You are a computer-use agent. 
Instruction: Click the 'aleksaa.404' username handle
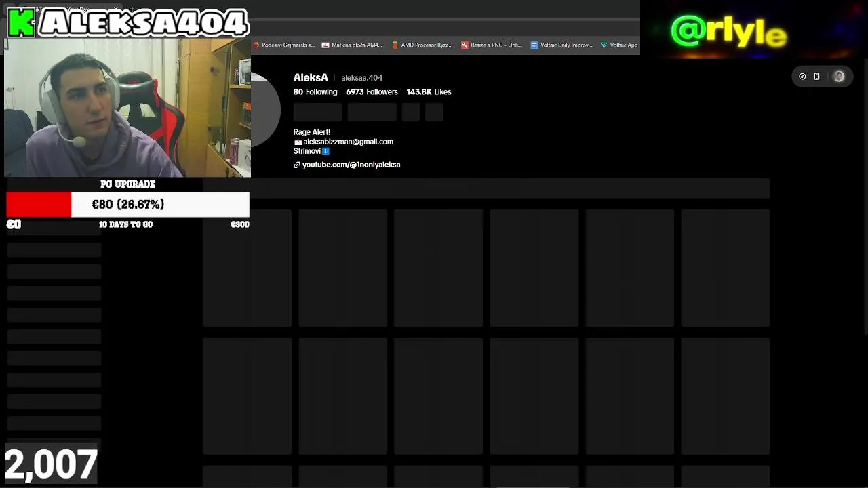(361, 78)
